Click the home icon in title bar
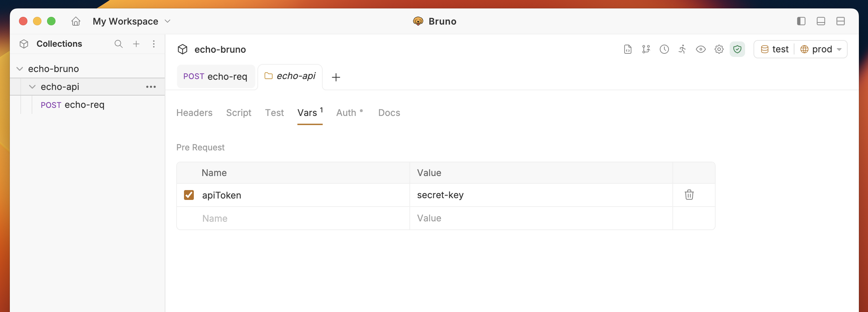This screenshot has width=868, height=312. (x=76, y=21)
